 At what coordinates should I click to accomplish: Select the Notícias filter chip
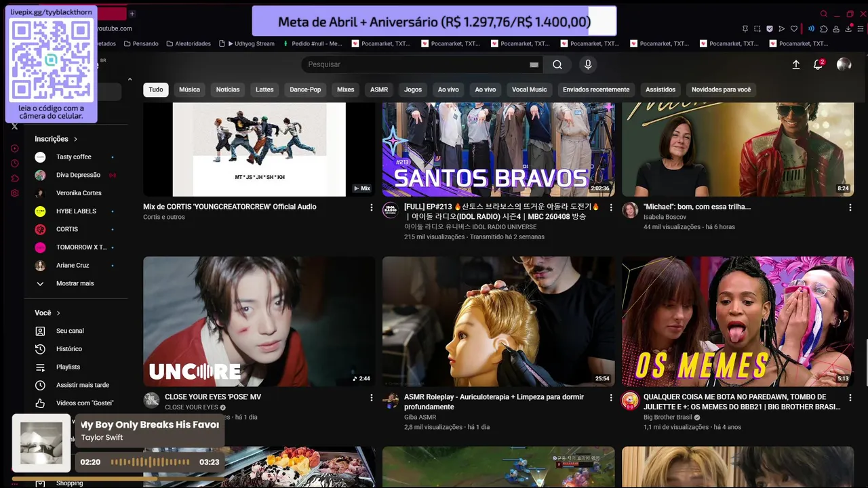(228, 89)
